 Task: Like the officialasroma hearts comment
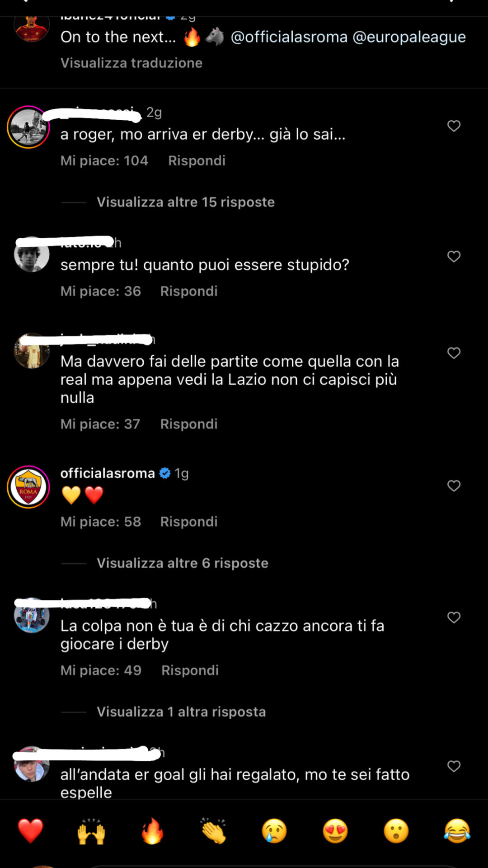(454, 486)
